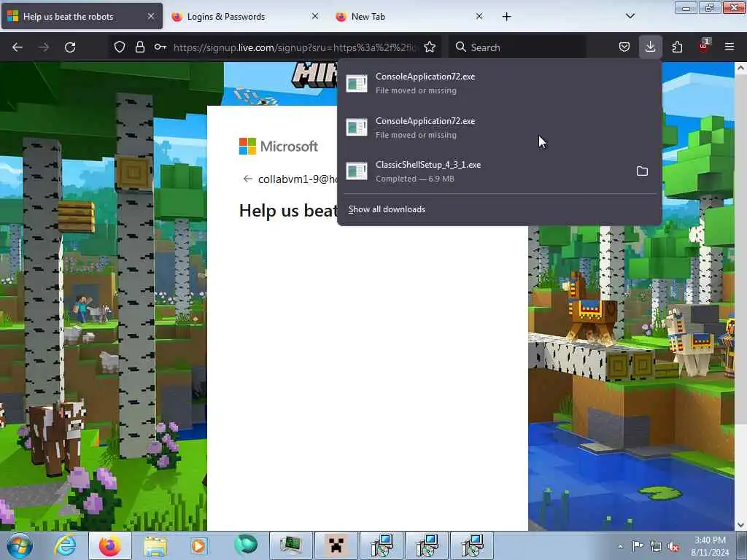Viewport: 747px width, 560px height.
Task: Open a new browser tab
Action: coord(506,17)
